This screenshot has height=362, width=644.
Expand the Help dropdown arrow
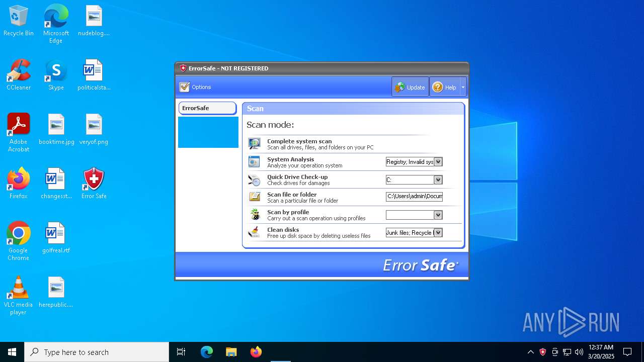click(463, 87)
